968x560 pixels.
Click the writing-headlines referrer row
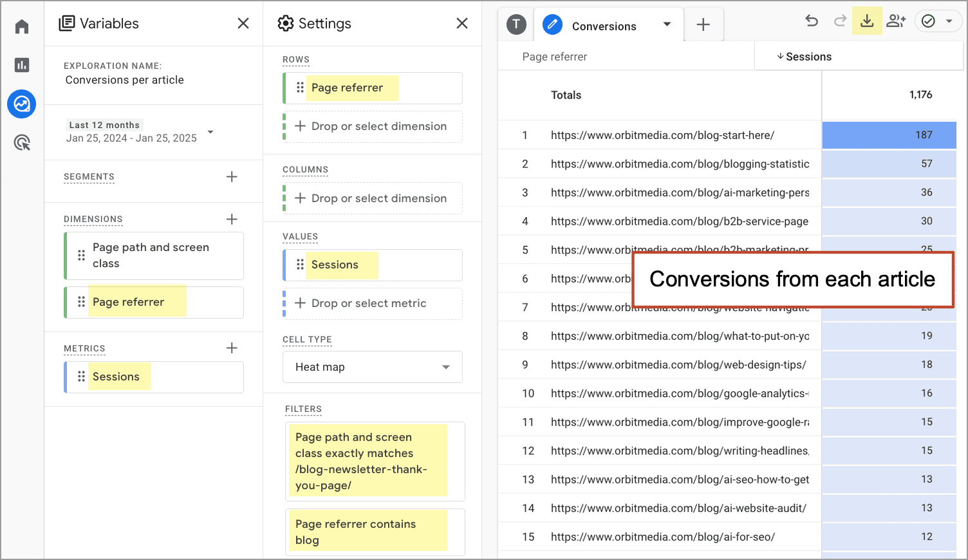pyautogui.click(x=680, y=451)
